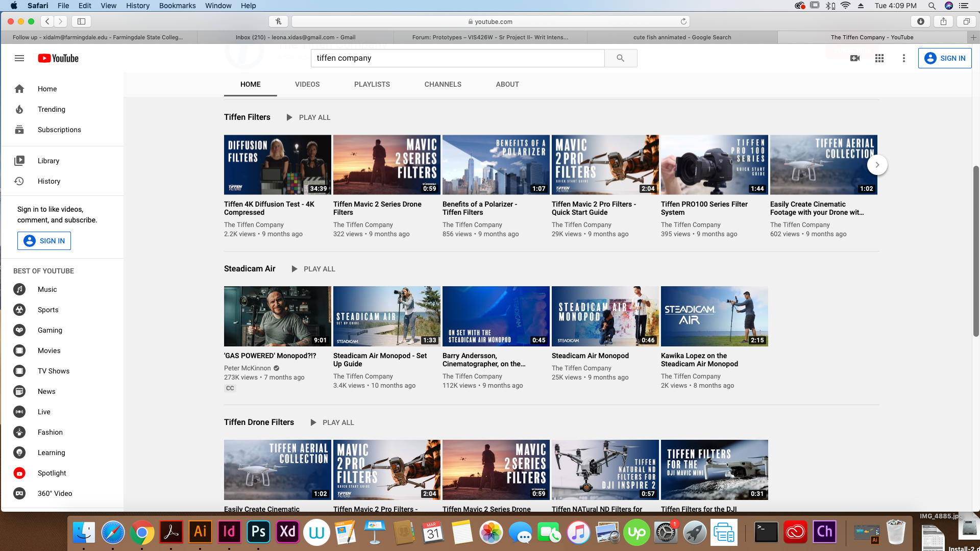The image size is (980, 551).
Task: Open Safari History menu
Action: click(138, 6)
